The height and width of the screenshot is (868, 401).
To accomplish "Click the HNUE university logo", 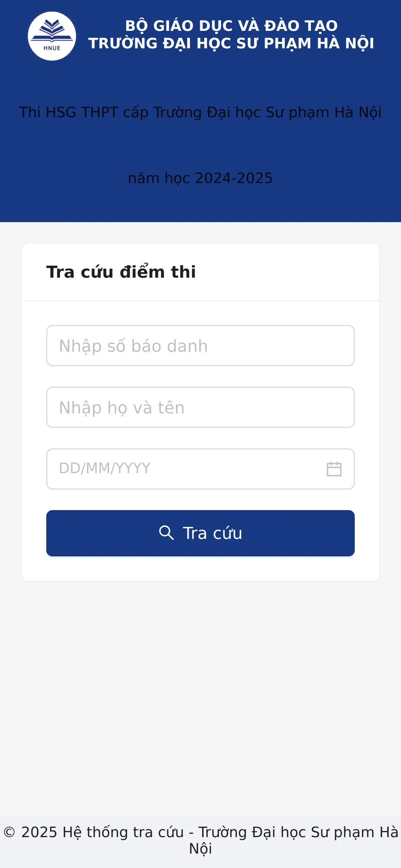I will [x=52, y=36].
